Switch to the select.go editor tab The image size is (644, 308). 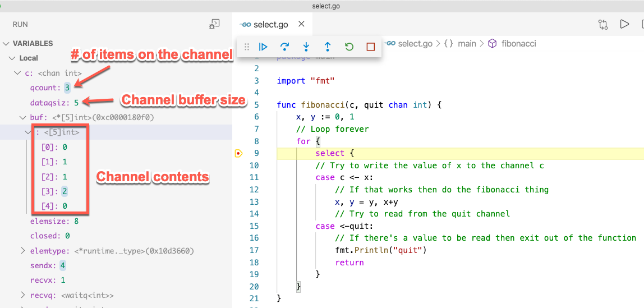270,24
